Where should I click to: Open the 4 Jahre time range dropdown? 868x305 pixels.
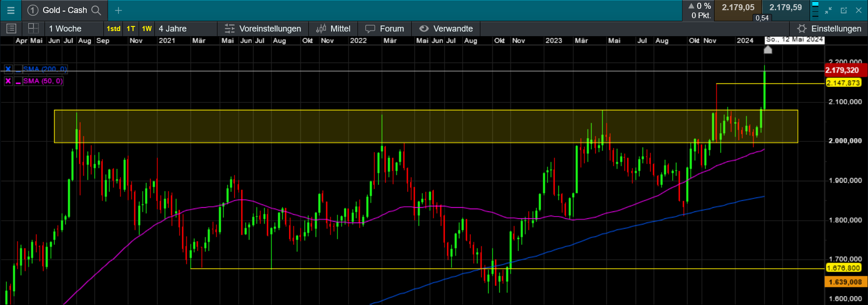[x=185, y=29]
